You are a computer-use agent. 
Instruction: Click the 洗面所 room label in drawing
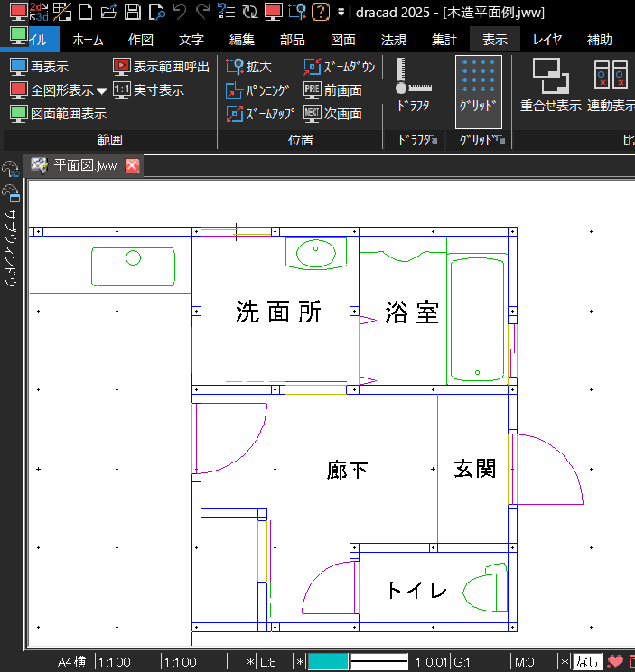coord(278,312)
